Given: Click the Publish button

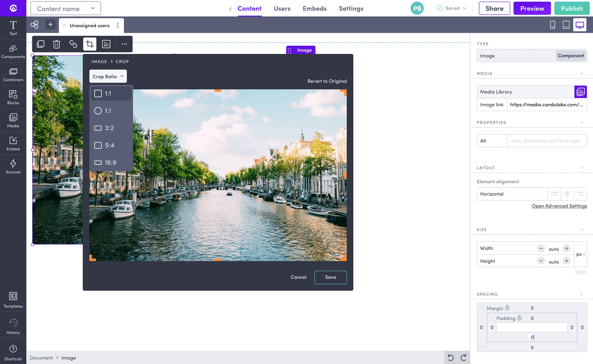Looking at the screenshot, I should pyautogui.click(x=572, y=8).
